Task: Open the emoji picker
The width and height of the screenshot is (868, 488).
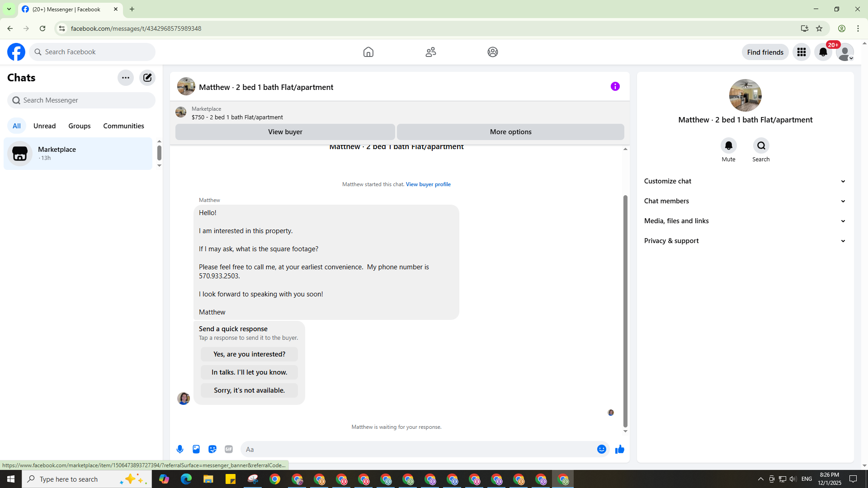Action: [602, 449]
